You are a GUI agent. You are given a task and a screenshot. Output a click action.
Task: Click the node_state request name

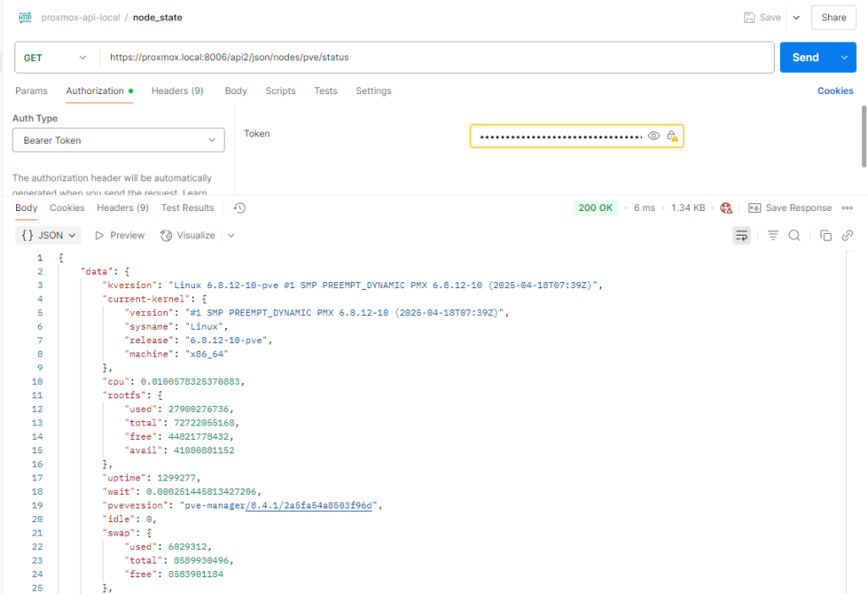pos(158,18)
